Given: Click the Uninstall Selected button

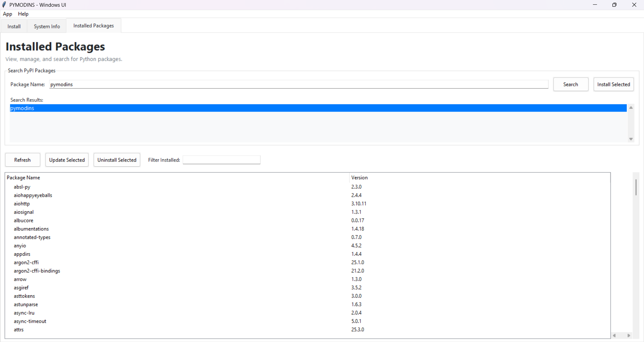Looking at the screenshot, I should click(117, 160).
